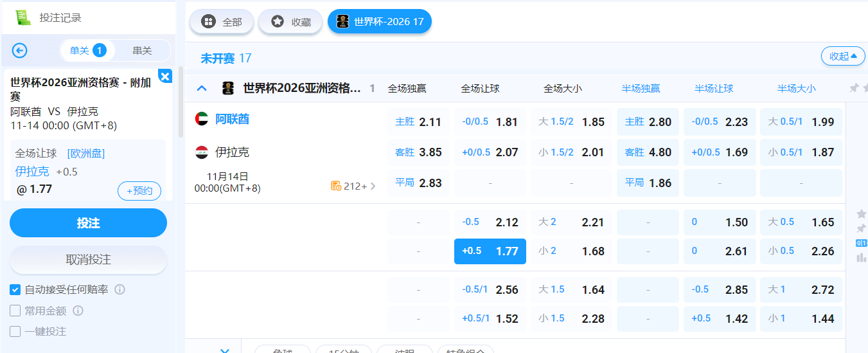Screen dimensions: 868x353
Task: Click info icon beside 自动接受任何赔率
Action: coord(120,289)
